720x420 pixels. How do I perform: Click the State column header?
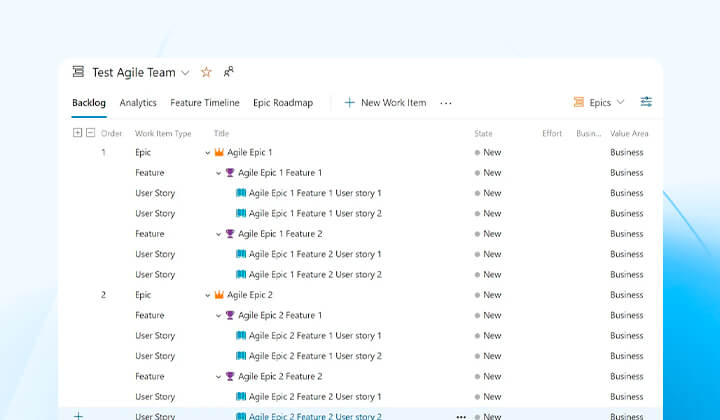coord(483,134)
